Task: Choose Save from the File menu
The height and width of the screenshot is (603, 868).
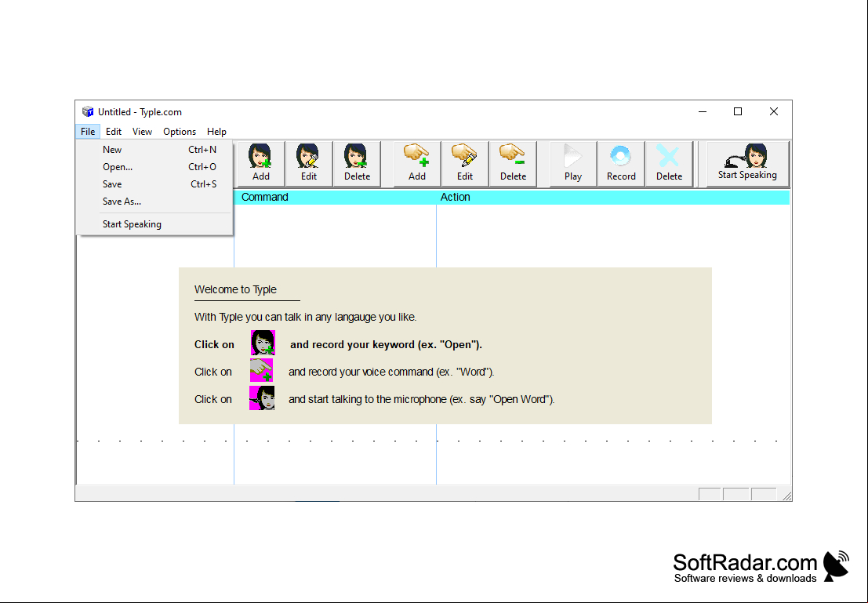Action: (154, 183)
